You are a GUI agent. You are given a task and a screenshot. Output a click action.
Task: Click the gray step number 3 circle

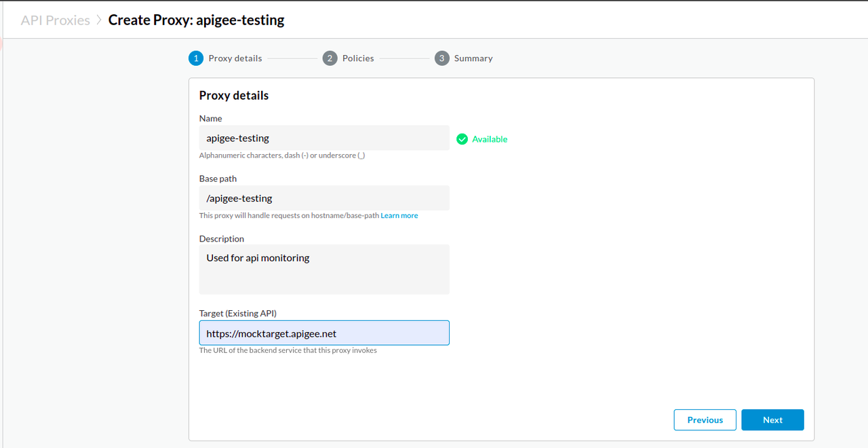pos(442,58)
